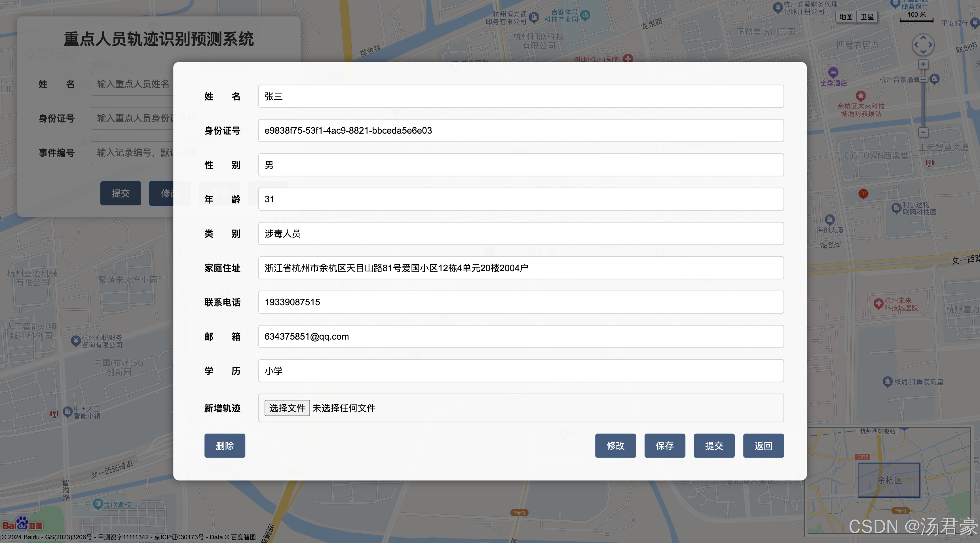Viewport: 980px width, 543px height.
Task: Click 提交 button in the dialog
Action: [x=714, y=446]
